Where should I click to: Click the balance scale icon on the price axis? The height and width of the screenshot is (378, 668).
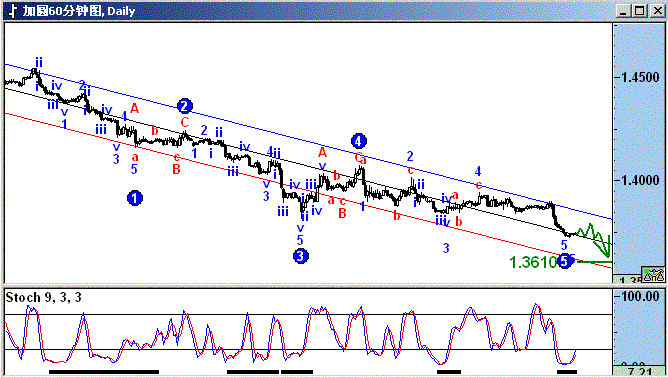tap(654, 274)
